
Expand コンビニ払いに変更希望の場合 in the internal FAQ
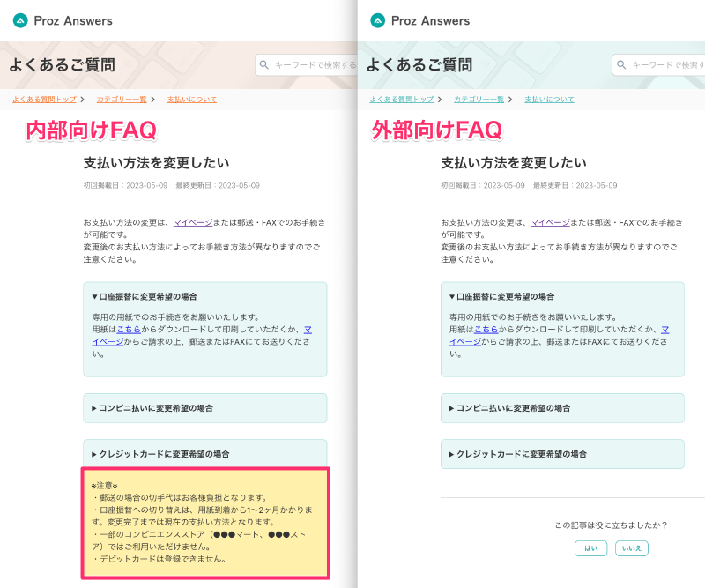pyautogui.click(x=204, y=408)
